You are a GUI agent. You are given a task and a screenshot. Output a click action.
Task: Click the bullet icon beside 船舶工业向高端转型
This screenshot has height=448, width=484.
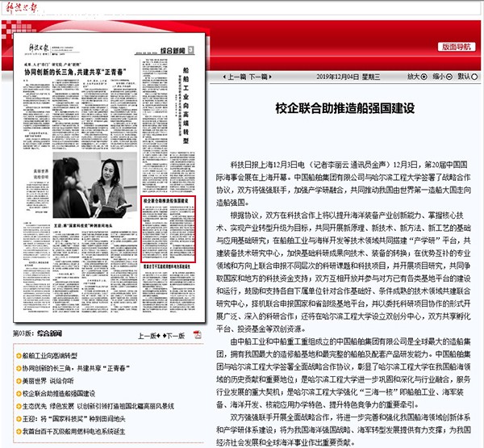(x=19, y=356)
